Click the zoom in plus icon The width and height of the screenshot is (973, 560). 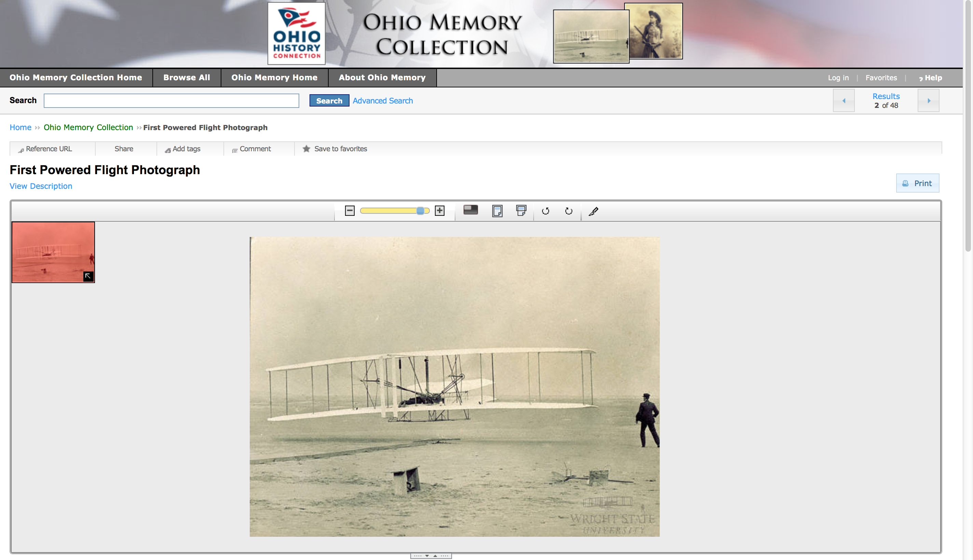click(439, 211)
